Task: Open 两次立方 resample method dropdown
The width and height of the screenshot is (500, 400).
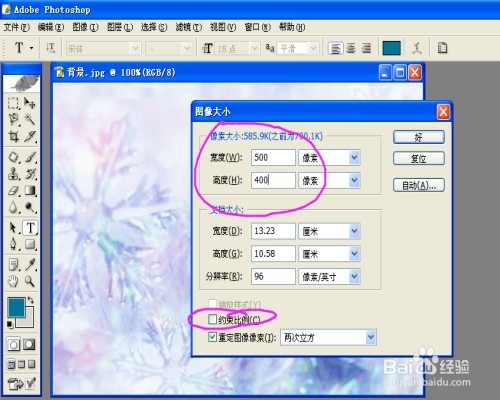Action: coord(371,337)
